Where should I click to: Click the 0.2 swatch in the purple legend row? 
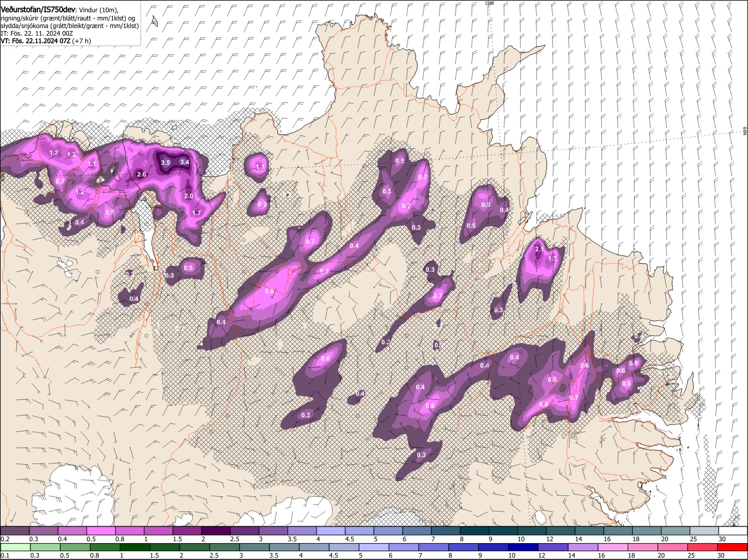[x=15, y=530]
